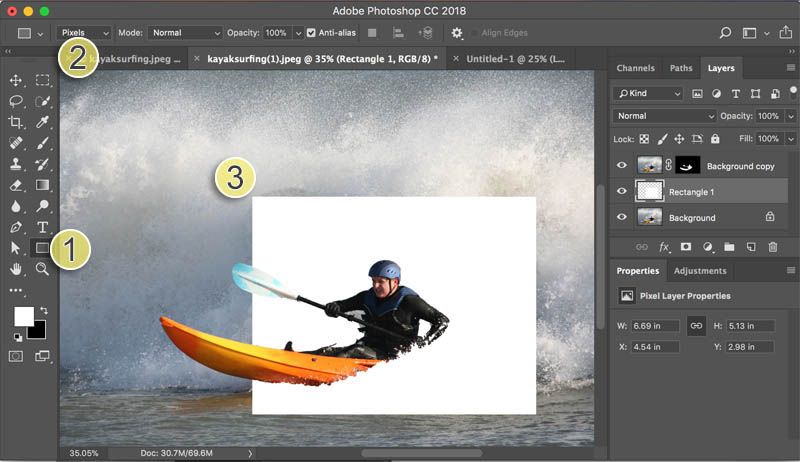Choose the Zoom tool in toolbar
Screen dimensions: 800x462
tap(42, 269)
